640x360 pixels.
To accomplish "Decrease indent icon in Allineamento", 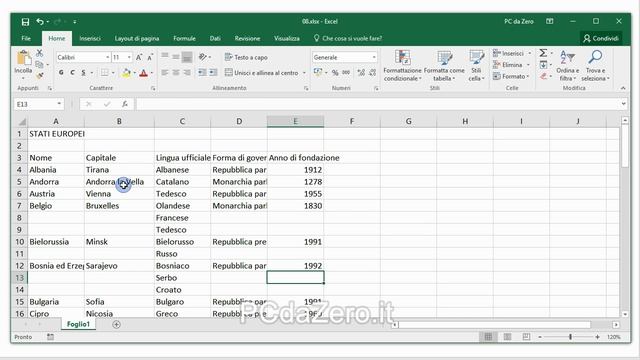I will pos(202,73).
